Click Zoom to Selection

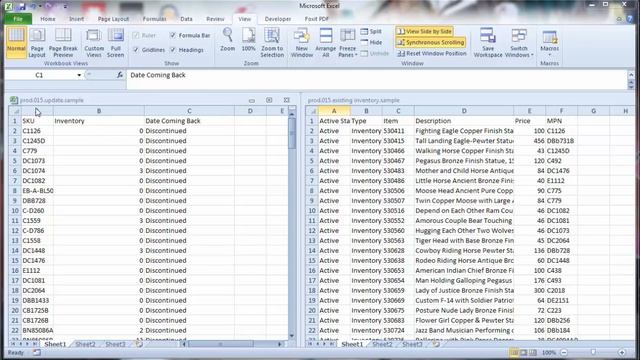point(272,42)
